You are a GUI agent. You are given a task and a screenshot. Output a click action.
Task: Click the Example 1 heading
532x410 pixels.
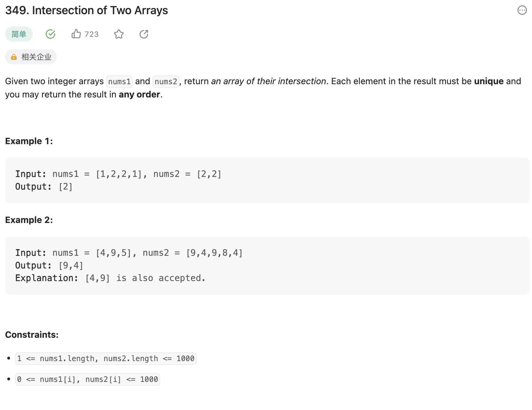point(29,141)
